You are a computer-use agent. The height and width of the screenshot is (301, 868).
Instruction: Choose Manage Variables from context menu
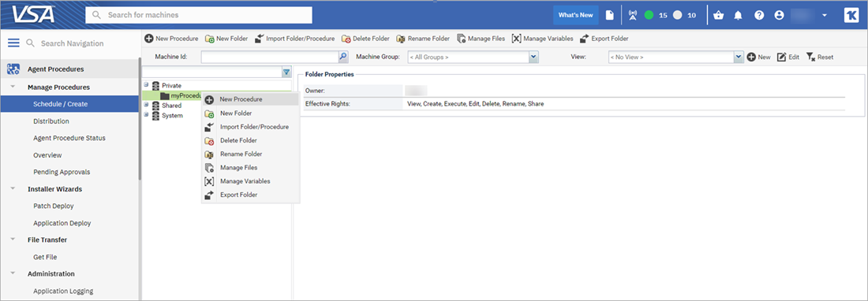tap(250, 181)
